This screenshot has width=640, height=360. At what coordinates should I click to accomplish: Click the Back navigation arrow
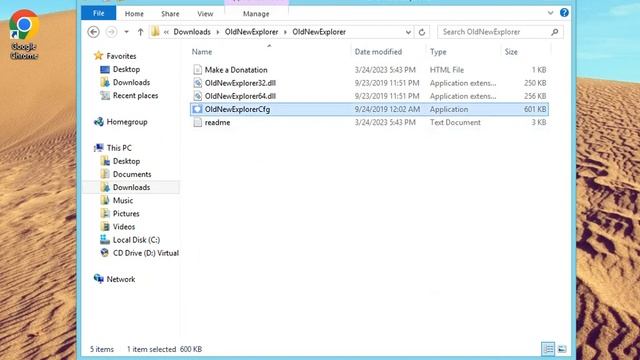click(93, 32)
